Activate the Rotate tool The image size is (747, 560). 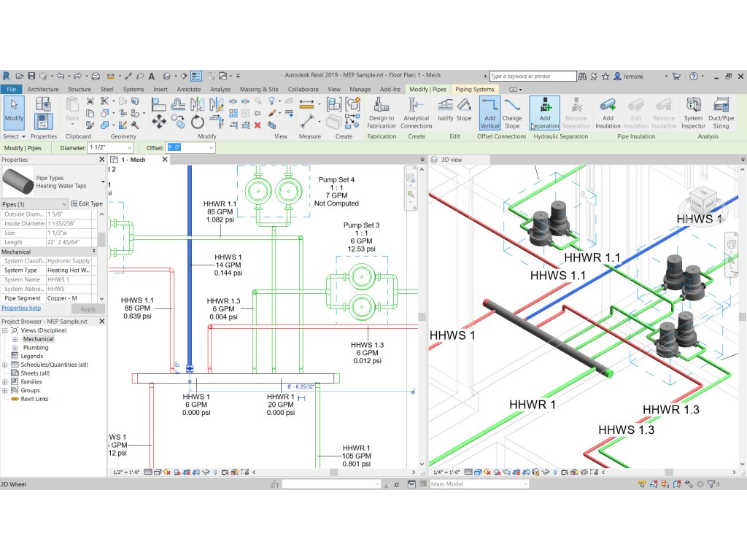(x=197, y=122)
